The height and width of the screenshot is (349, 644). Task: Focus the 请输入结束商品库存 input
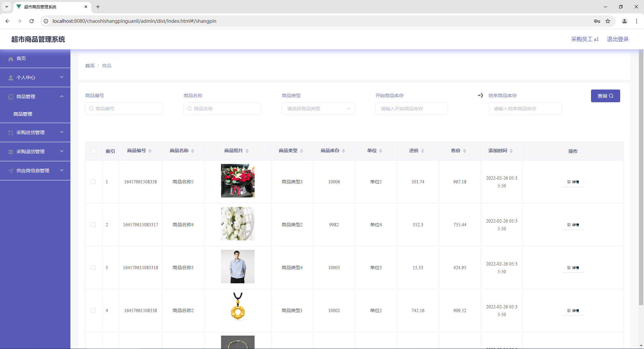pyautogui.click(x=525, y=109)
